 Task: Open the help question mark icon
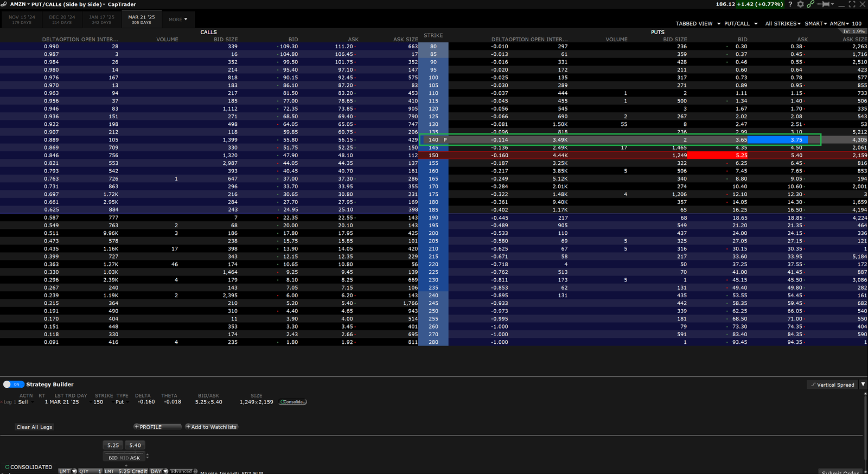790,4
